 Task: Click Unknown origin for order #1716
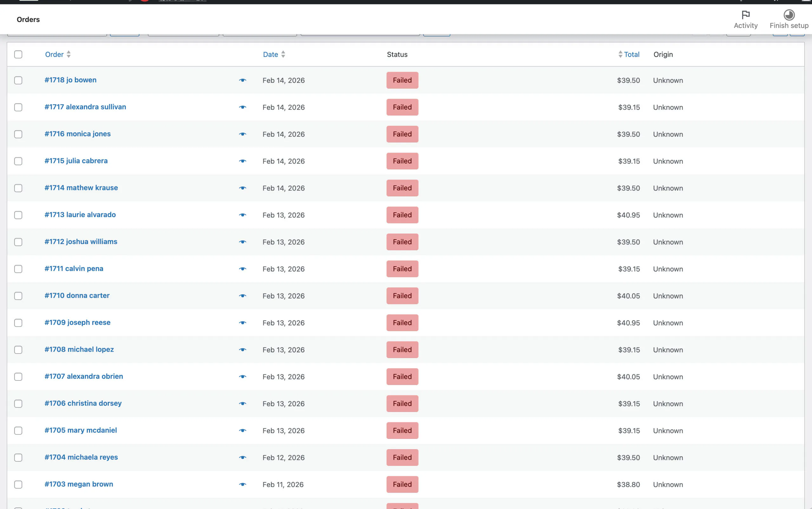click(x=668, y=134)
